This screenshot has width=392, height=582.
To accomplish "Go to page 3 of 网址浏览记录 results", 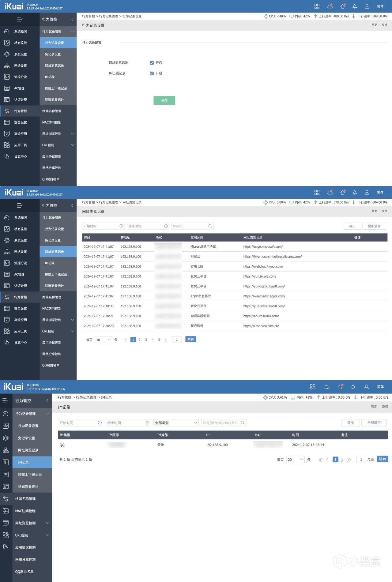I will click(x=146, y=340).
